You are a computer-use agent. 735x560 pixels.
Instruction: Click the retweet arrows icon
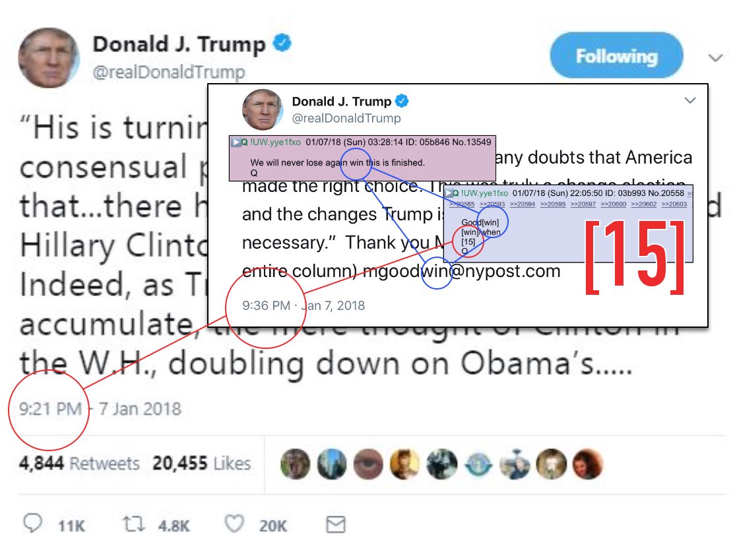click(x=133, y=524)
